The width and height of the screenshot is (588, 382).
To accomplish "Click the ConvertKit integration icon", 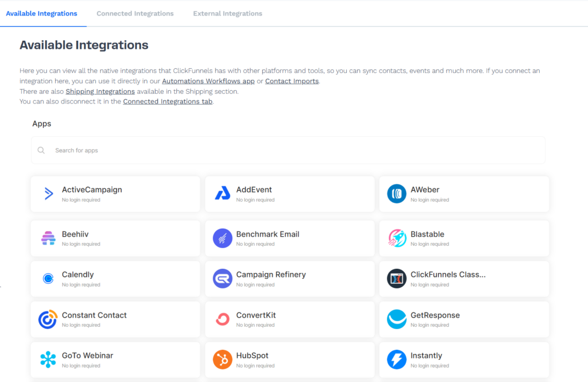I will tap(222, 319).
